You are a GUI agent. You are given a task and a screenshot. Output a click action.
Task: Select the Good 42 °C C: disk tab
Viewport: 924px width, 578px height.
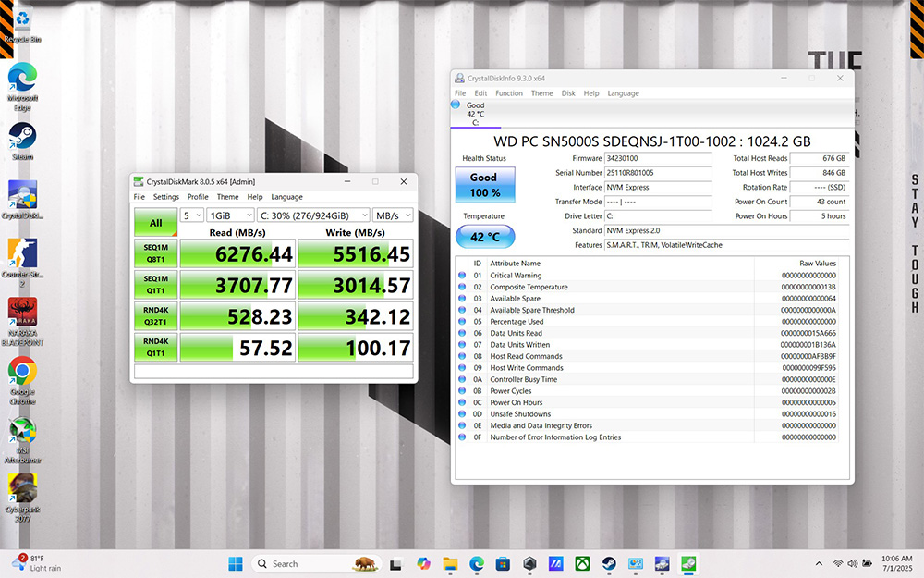pyautogui.click(x=475, y=113)
